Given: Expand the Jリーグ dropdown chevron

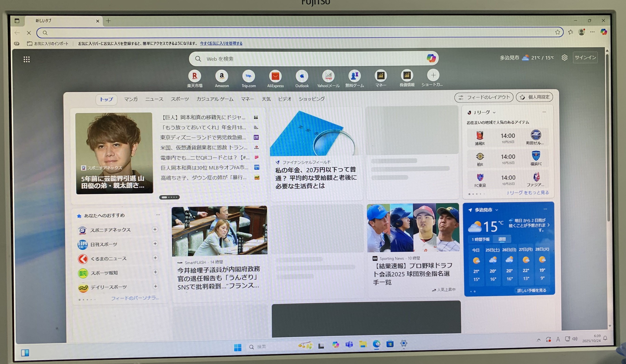Looking at the screenshot, I should click(494, 113).
